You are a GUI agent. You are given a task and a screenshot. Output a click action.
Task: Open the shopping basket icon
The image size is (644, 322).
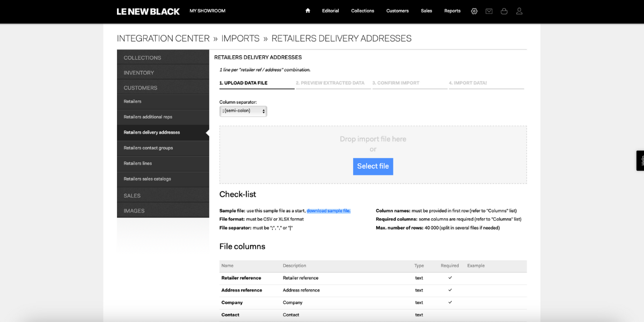504,11
